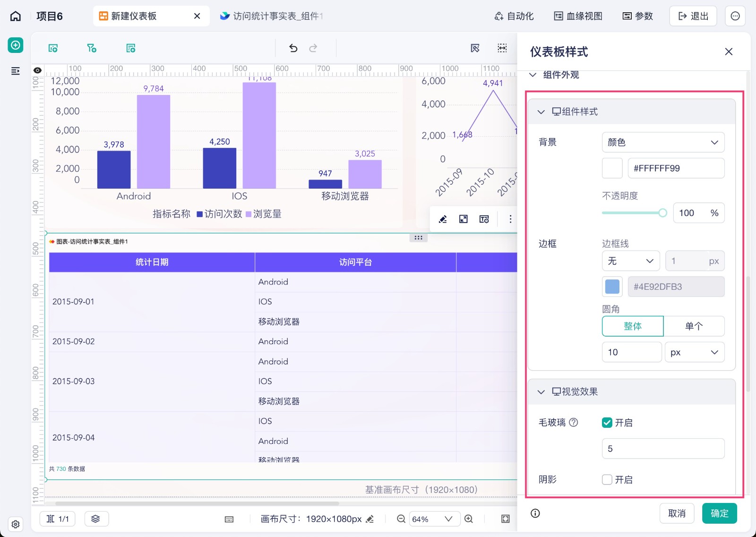The width and height of the screenshot is (756, 537).
Task: Click the 确定 button
Action: pos(720,513)
